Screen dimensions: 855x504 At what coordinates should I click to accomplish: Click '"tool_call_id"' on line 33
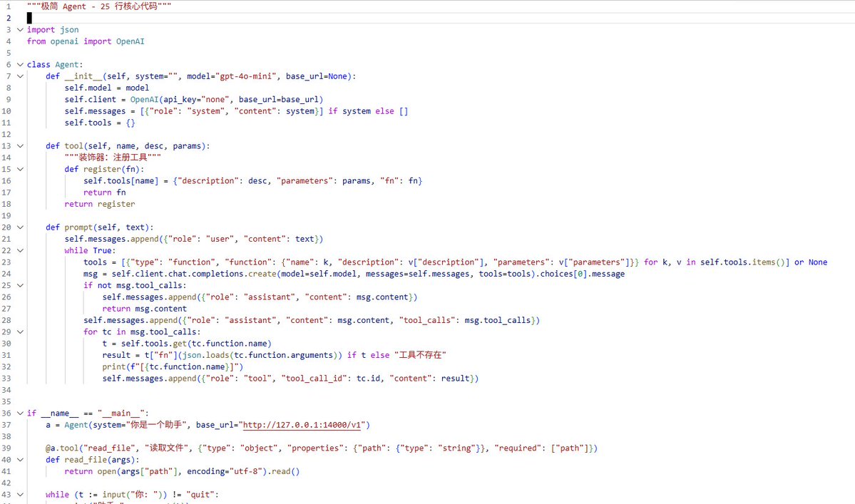coord(314,379)
